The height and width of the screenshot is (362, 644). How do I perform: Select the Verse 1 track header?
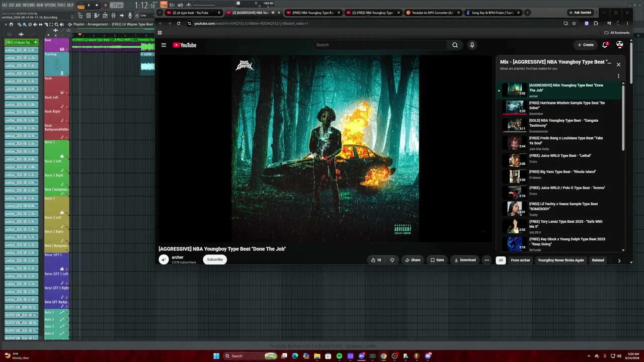pyautogui.click(x=56, y=149)
